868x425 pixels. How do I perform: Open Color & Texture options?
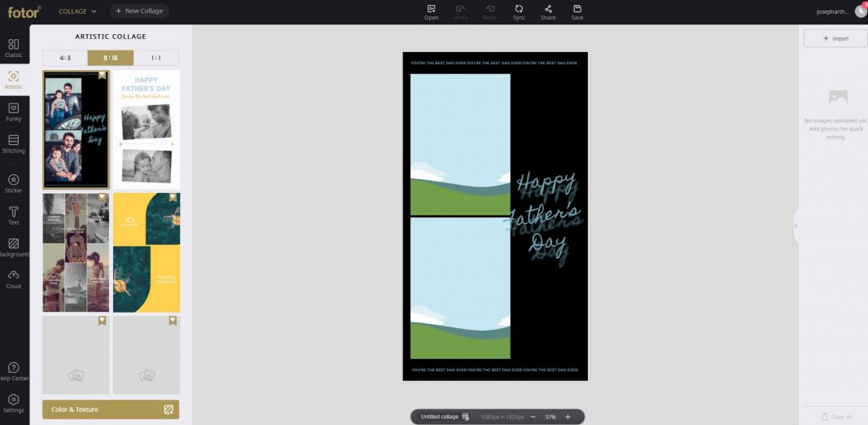click(x=111, y=409)
